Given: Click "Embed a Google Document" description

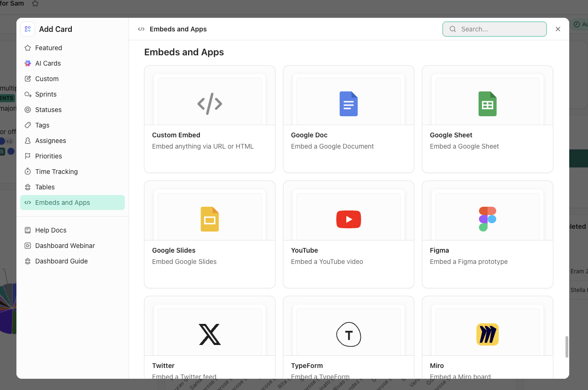Looking at the screenshot, I should click(x=332, y=146).
